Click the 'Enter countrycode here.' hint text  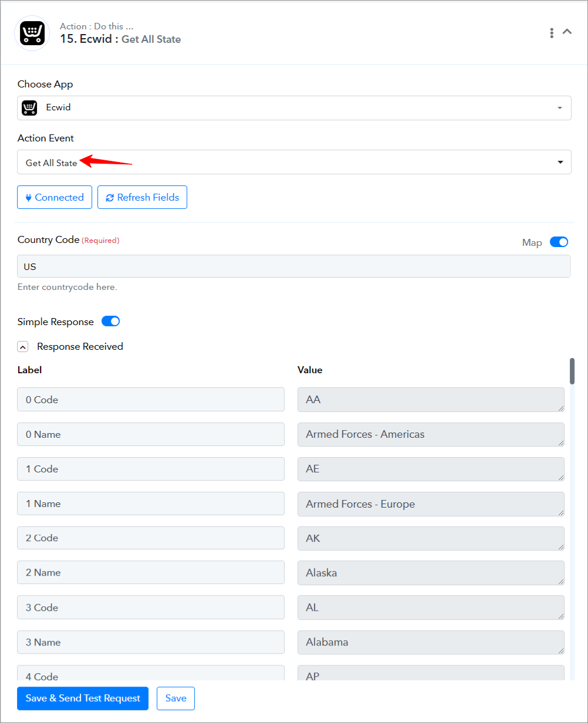click(x=67, y=287)
